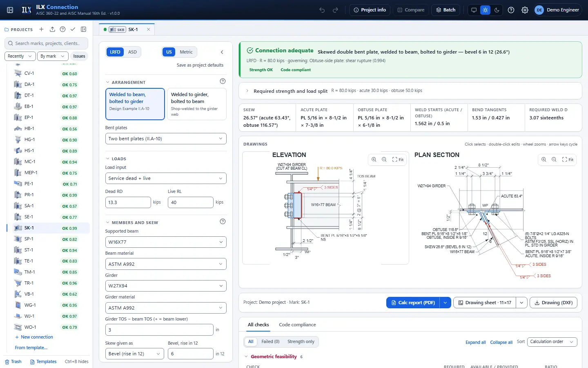Close the SK-1 tab
The width and height of the screenshot is (588, 368).
[149, 29]
